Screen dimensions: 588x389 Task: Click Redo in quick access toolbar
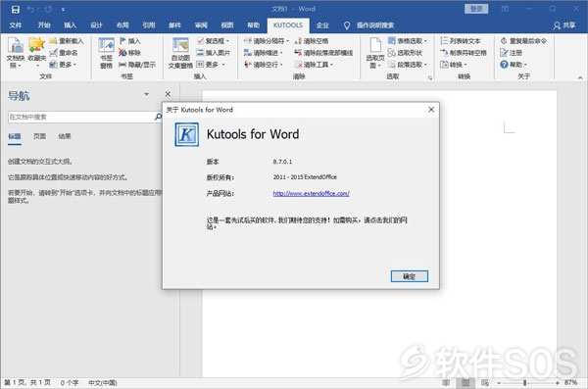(x=48, y=10)
